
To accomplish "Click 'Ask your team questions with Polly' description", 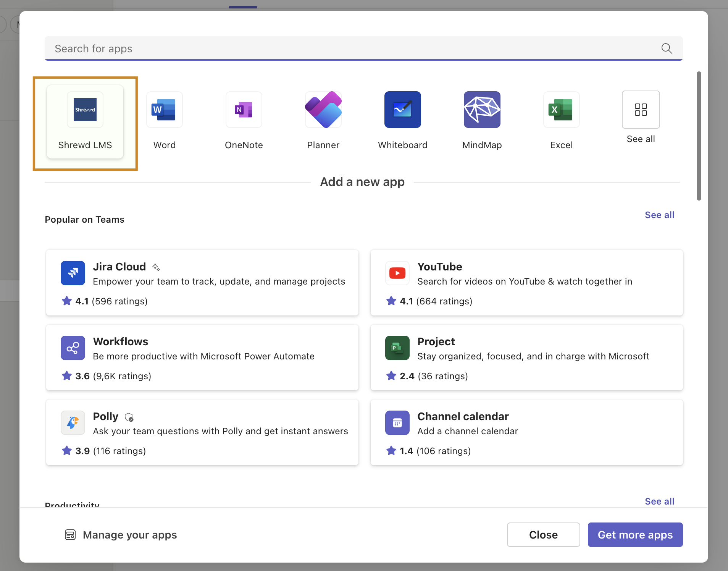I will tap(220, 431).
